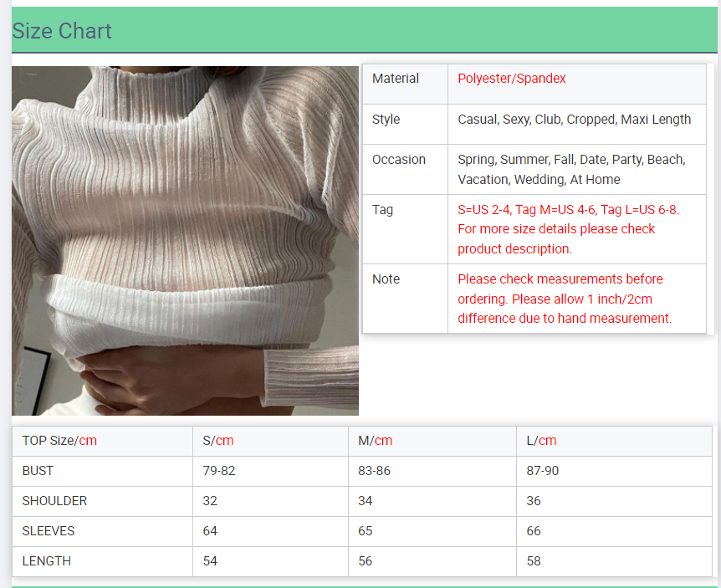
Task: Click the M/cm column header
Action: tap(375, 441)
